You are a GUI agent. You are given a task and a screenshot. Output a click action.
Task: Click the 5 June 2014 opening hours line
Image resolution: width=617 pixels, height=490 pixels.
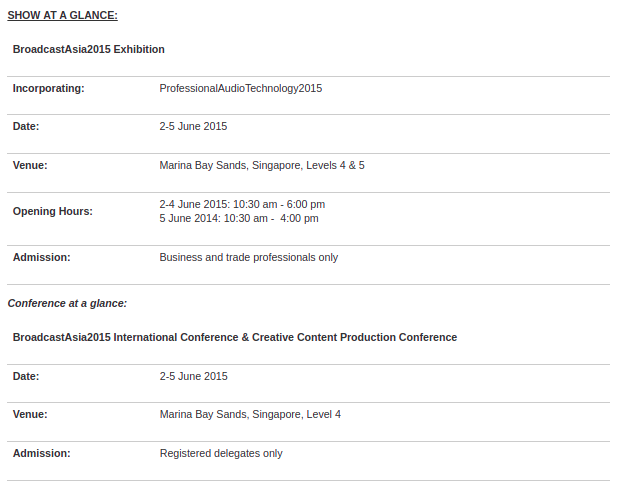tap(239, 218)
